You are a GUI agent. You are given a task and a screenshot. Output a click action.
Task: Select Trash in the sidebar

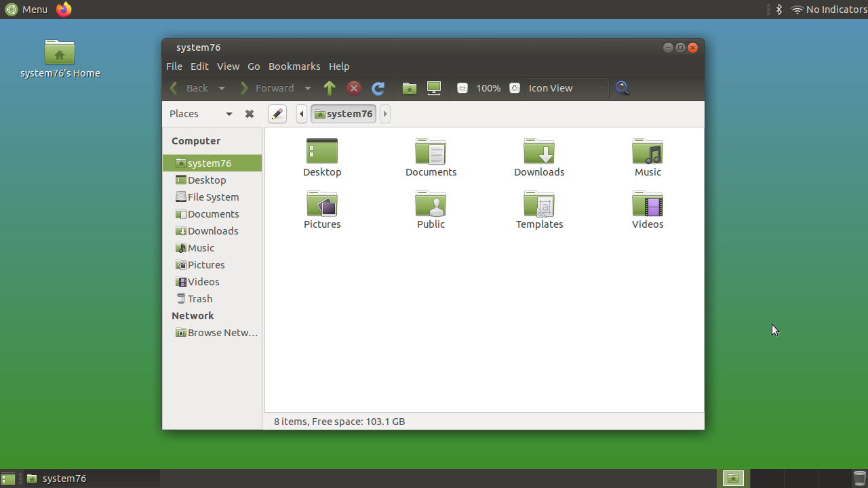coord(200,298)
